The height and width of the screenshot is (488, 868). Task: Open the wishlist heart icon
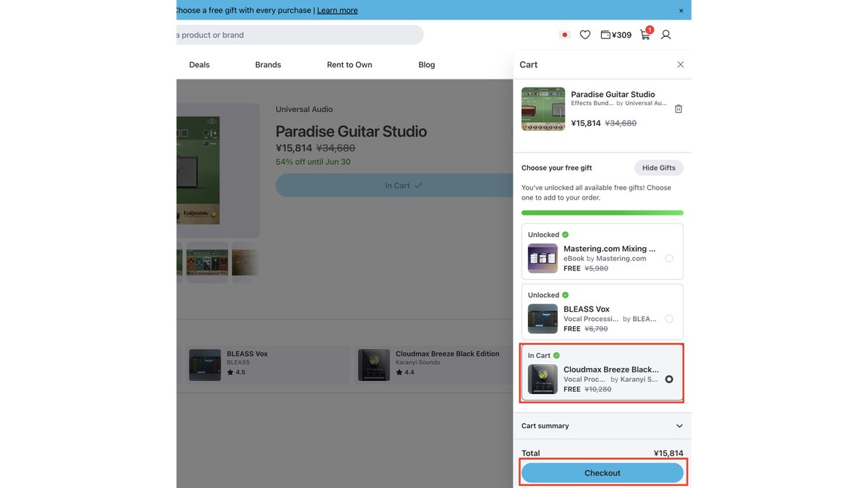point(585,35)
